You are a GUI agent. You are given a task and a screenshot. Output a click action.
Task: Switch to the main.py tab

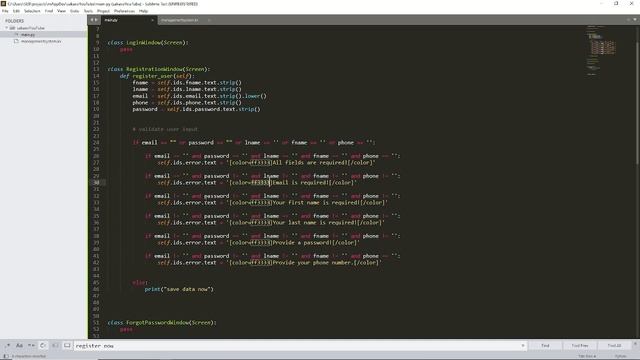[x=128, y=20]
